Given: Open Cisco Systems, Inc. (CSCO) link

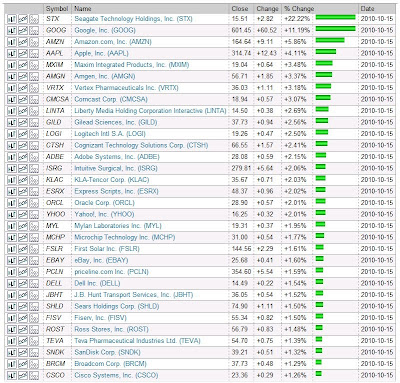Looking at the screenshot, I should [x=116, y=375].
